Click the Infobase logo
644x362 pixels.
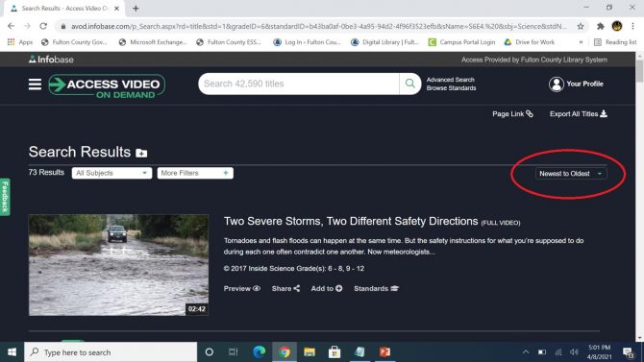click(51, 60)
